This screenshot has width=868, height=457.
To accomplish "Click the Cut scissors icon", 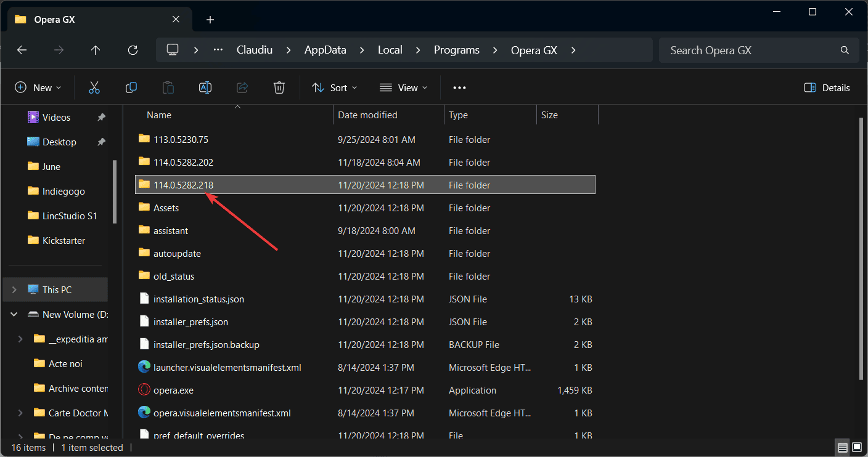I will click(94, 87).
